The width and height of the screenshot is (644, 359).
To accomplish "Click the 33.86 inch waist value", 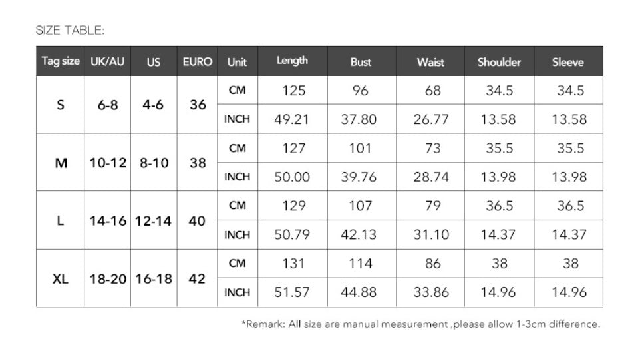I will point(432,292).
